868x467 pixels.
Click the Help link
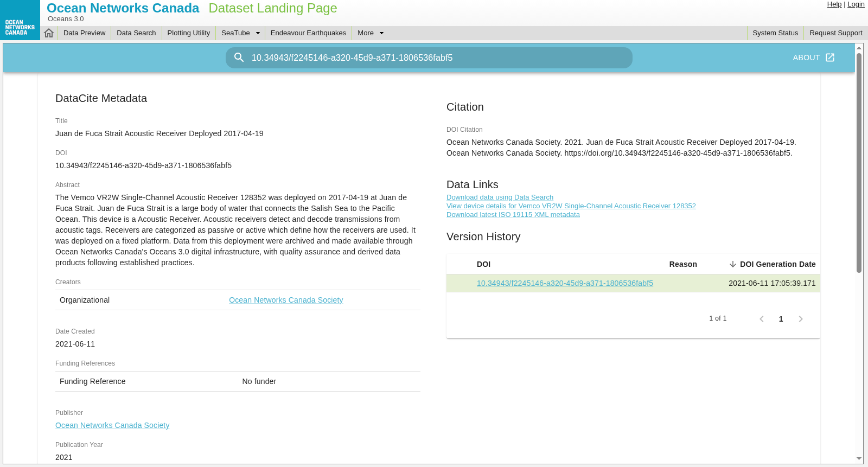click(x=834, y=4)
